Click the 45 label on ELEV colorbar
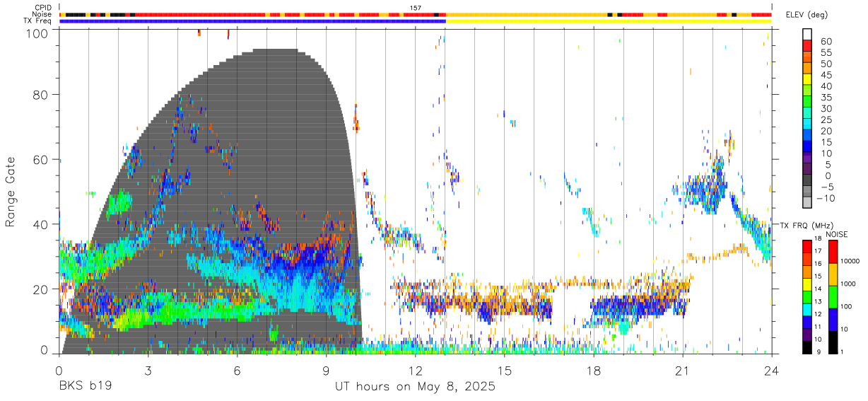The image size is (868, 401). pos(826,75)
